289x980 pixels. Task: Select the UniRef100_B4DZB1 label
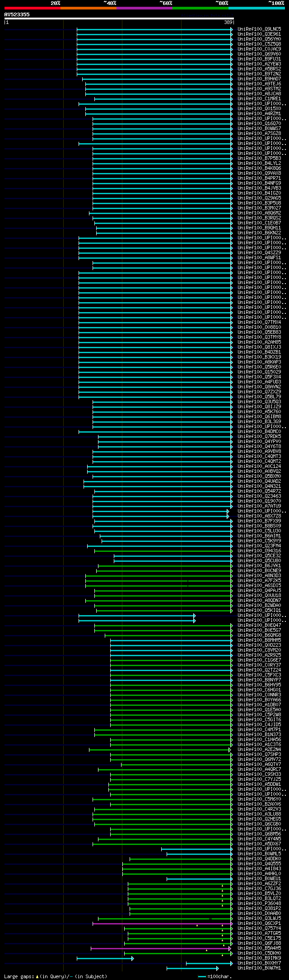[259, 352]
